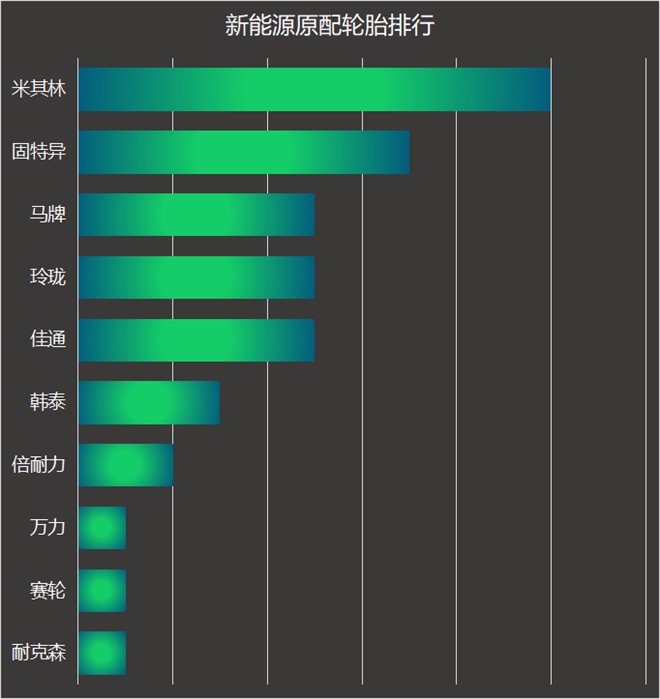Viewport: 660px width, 699px height.
Task: Click the 耐克森 axis label
Action: point(38,653)
